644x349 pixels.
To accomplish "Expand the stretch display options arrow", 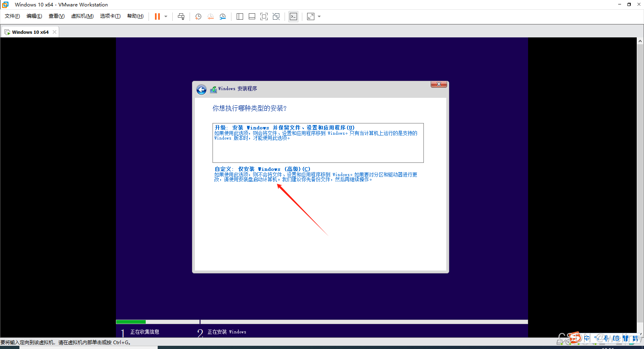I will coord(319,16).
